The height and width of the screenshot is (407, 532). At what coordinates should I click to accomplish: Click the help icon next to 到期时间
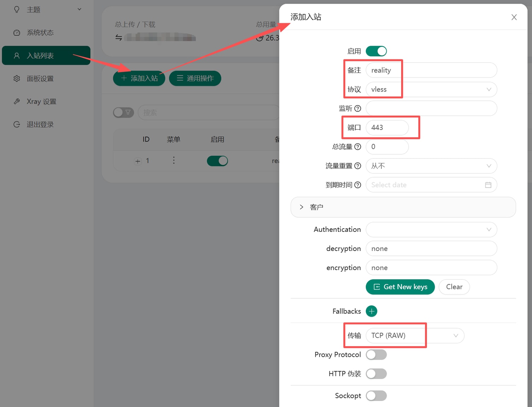(358, 185)
